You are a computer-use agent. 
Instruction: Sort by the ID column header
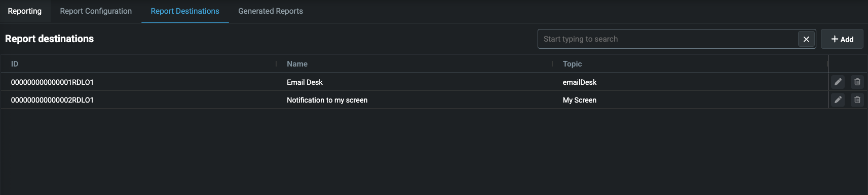pos(15,64)
